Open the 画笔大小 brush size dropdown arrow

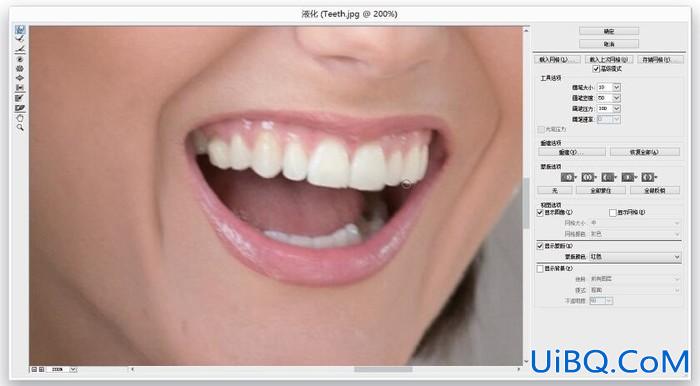617,87
